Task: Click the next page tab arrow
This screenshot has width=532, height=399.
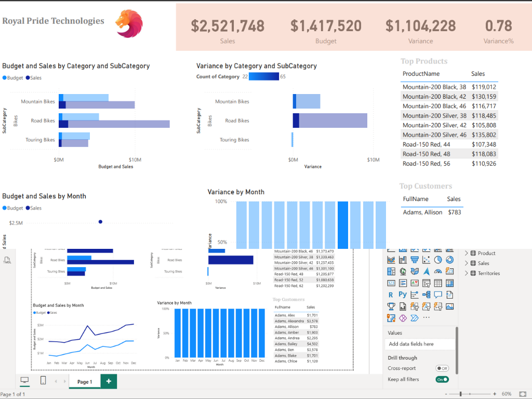Action: (64, 381)
